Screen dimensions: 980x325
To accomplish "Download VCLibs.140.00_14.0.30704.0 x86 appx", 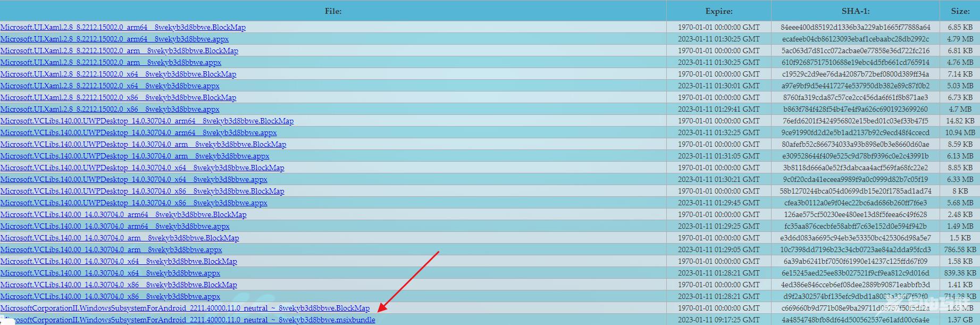I will tap(110, 296).
